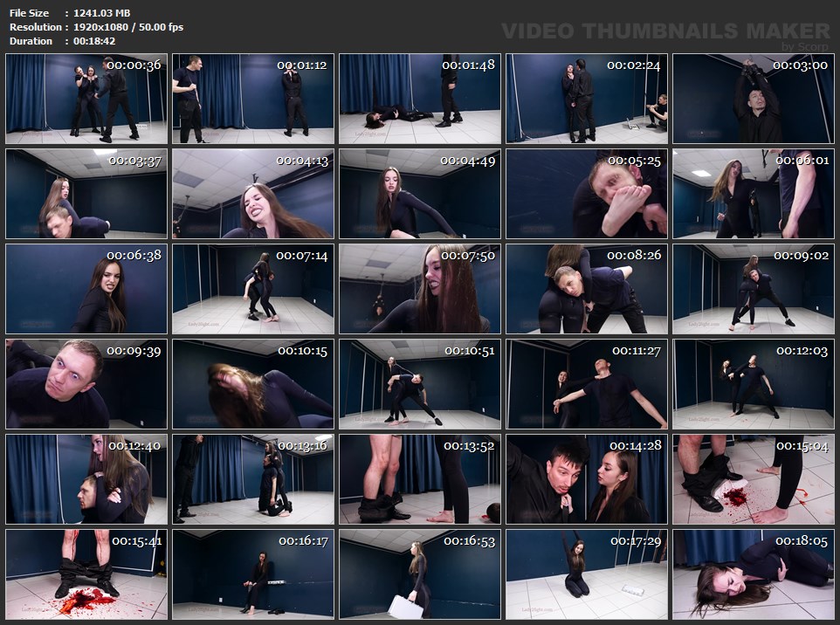The image size is (840, 625).
Task: Pick the thumbnail stamped 00:12:40
Action: (86, 479)
